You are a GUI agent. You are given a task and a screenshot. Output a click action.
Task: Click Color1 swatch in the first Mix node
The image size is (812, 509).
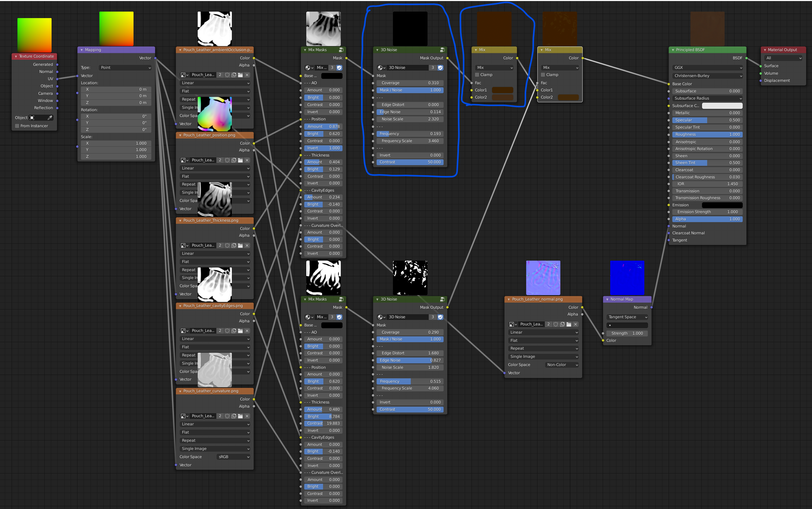click(502, 90)
